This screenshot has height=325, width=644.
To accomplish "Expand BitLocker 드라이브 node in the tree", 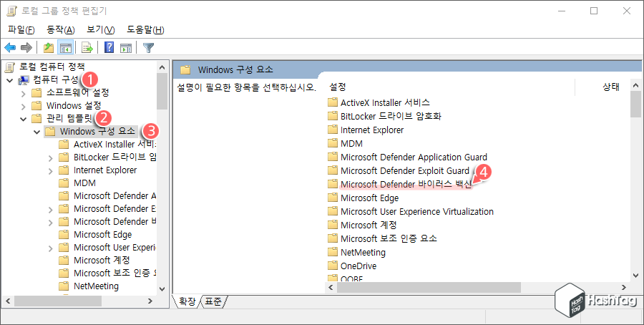I will [x=51, y=157].
